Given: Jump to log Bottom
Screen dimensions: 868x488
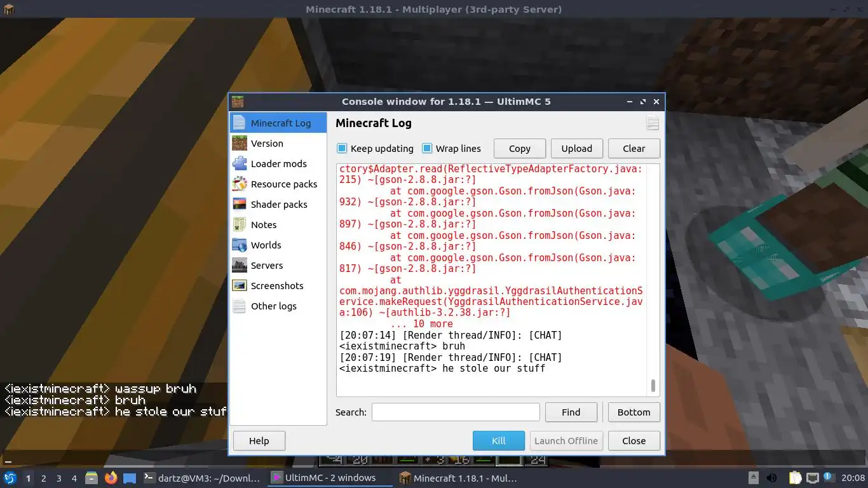Looking at the screenshot, I should coord(634,412).
